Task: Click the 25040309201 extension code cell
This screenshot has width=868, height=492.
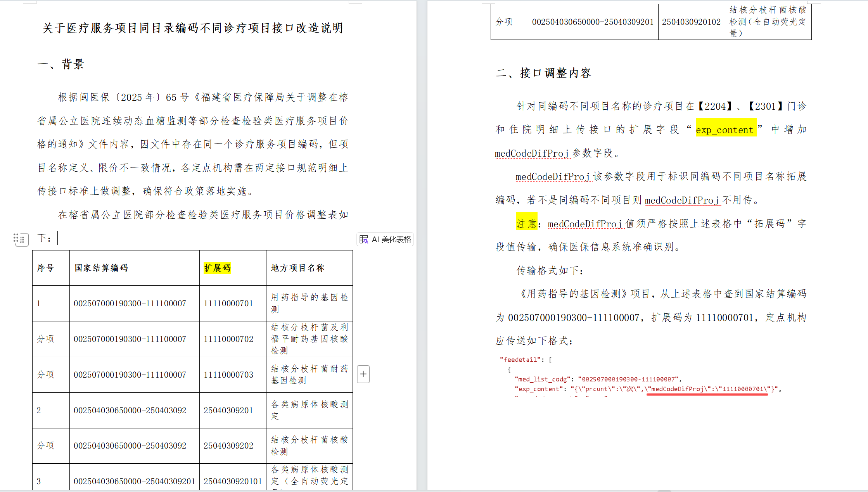Action: point(228,411)
